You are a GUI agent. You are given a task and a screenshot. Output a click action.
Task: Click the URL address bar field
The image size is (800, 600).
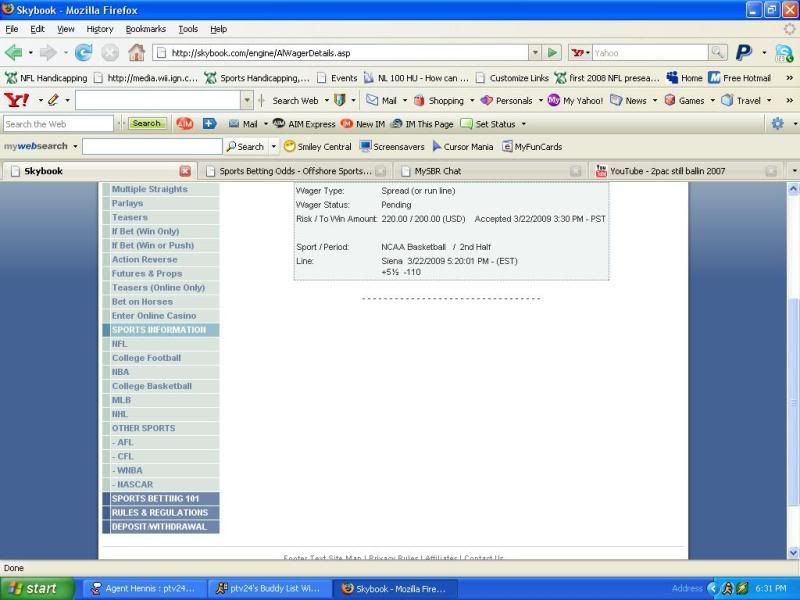tap(341, 53)
